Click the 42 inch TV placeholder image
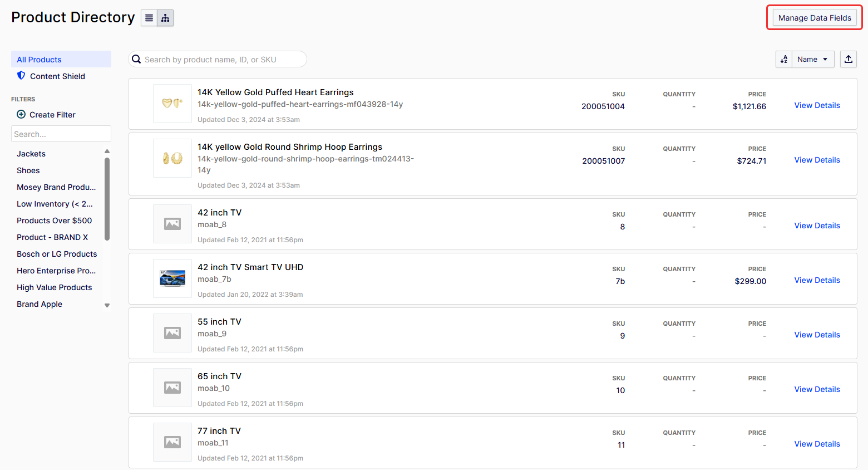 point(172,224)
